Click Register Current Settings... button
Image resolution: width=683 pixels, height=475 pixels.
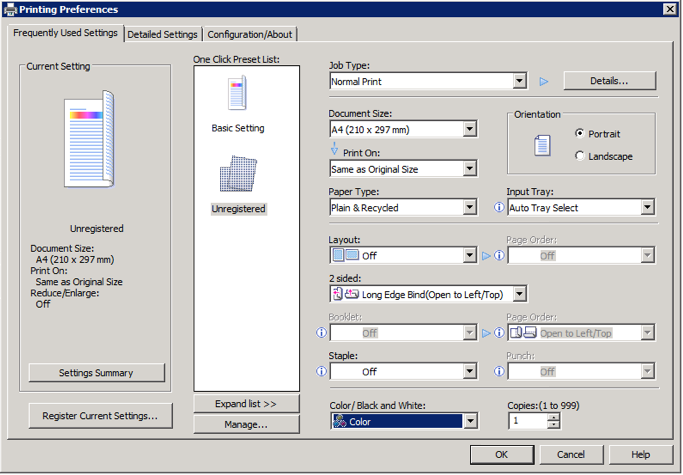(x=100, y=416)
